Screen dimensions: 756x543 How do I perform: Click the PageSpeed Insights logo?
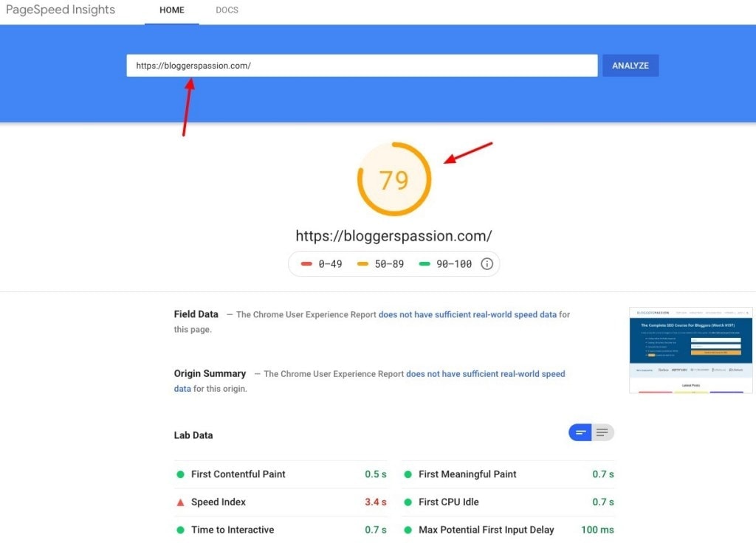pyautogui.click(x=61, y=10)
